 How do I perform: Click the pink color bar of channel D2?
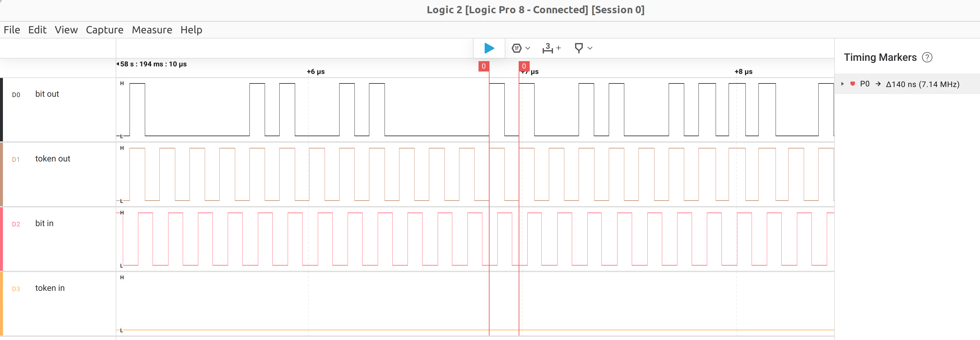(x=2, y=239)
